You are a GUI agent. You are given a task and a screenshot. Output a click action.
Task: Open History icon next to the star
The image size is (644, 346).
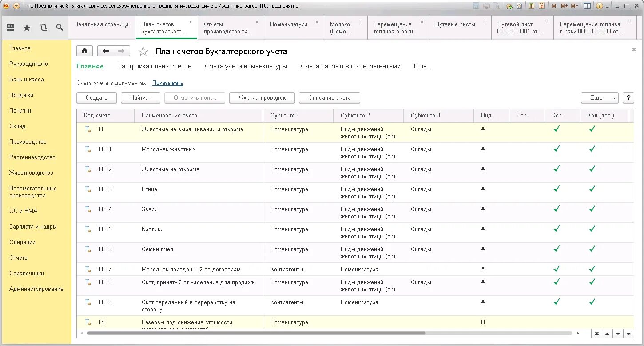(x=43, y=28)
